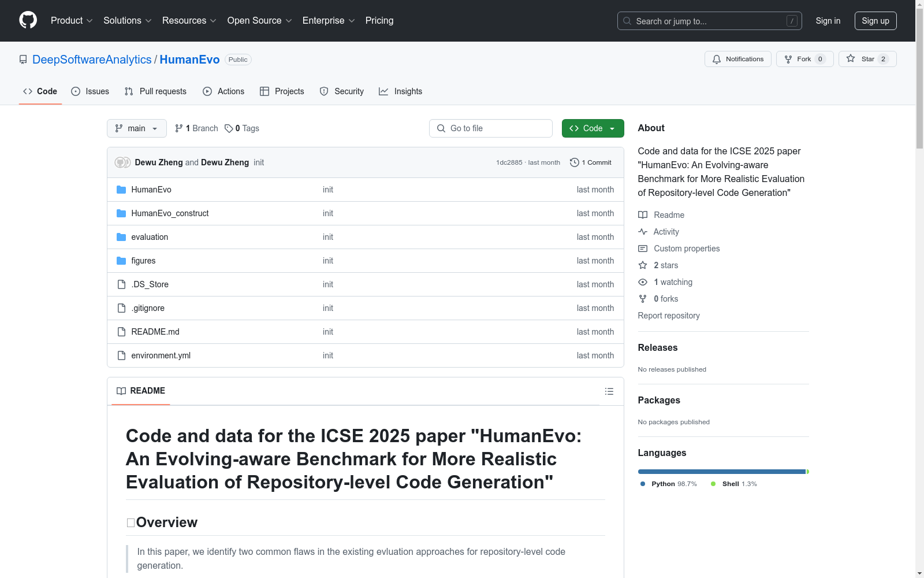Viewport: 924px width, 578px height.
Task: View the 0 Tags list
Action: (242, 128)
